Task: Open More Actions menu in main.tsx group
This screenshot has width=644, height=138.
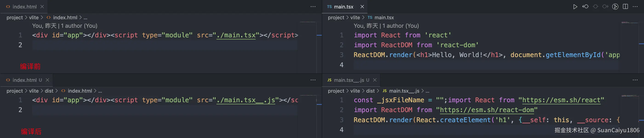Action: (635, 7)
